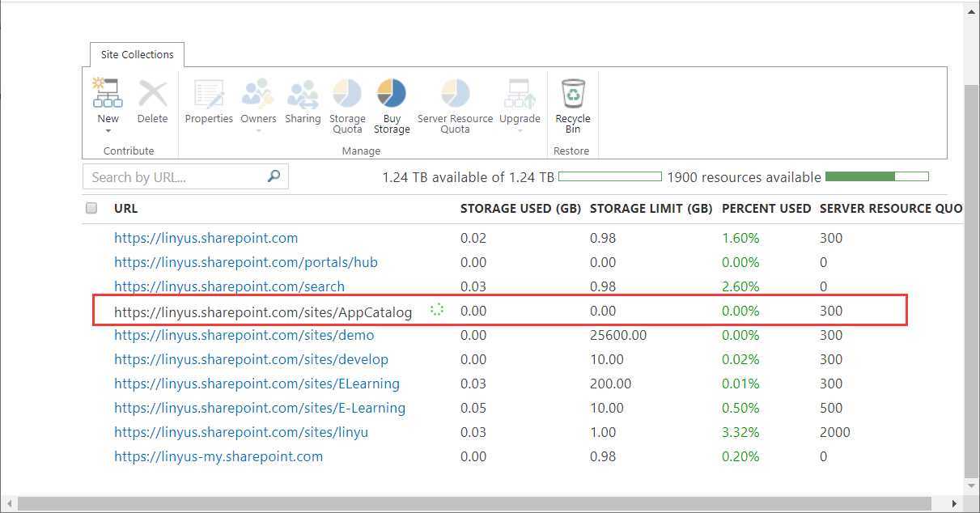Screen dimensions: 980x513
Task: Open the sites/demo link
Action: [244, 335]
